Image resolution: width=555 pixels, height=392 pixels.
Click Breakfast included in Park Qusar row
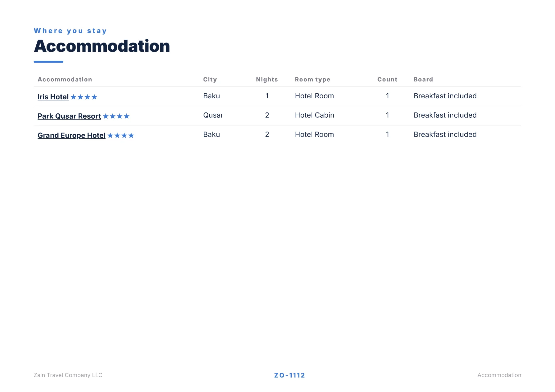pyautogui.click(x=445, y=115)
